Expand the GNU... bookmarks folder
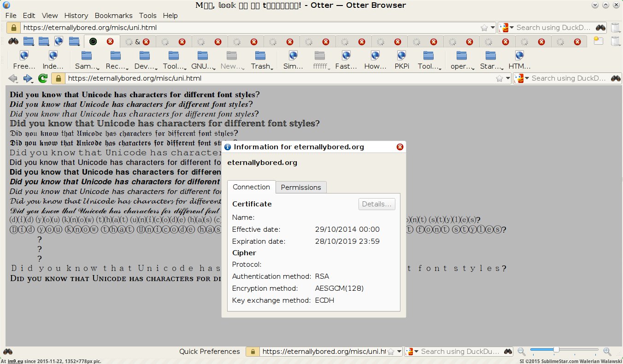Screen dimensions: 623x364 (203, 60)
